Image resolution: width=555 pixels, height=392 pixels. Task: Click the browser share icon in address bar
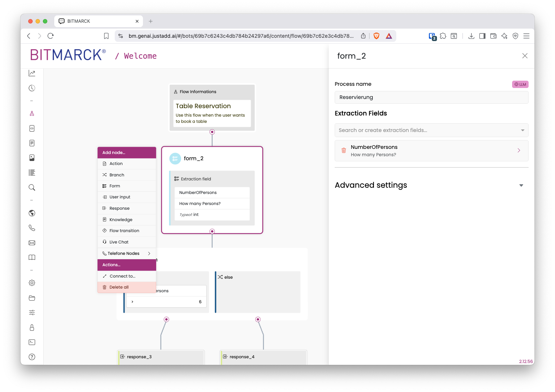(363, 36)
